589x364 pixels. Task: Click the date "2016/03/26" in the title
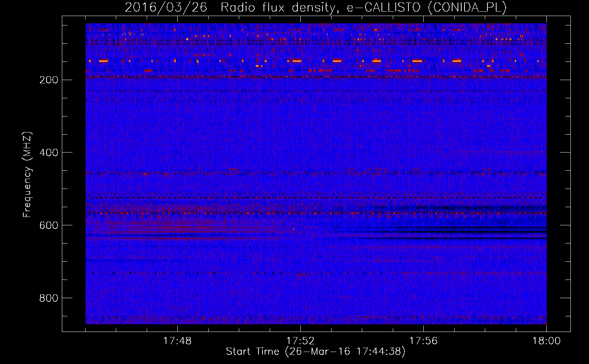(x=166, y=7)
